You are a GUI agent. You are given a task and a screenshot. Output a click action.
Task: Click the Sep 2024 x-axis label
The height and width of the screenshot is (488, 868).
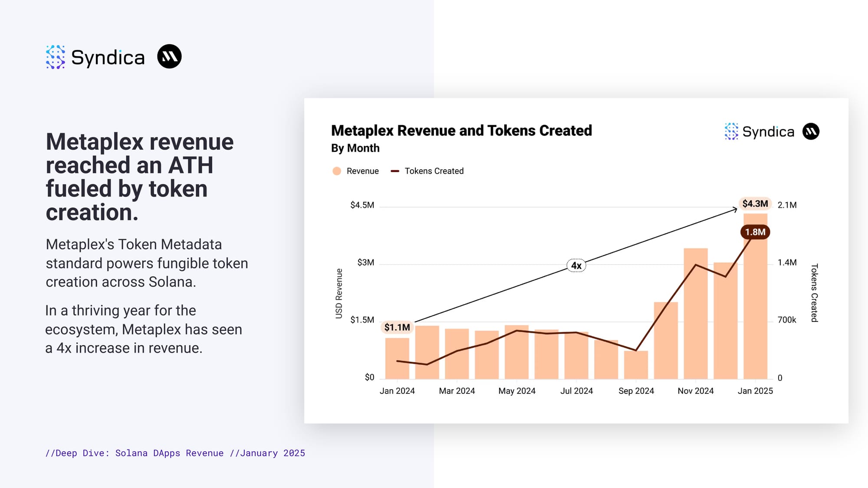[x=636, y=391]
